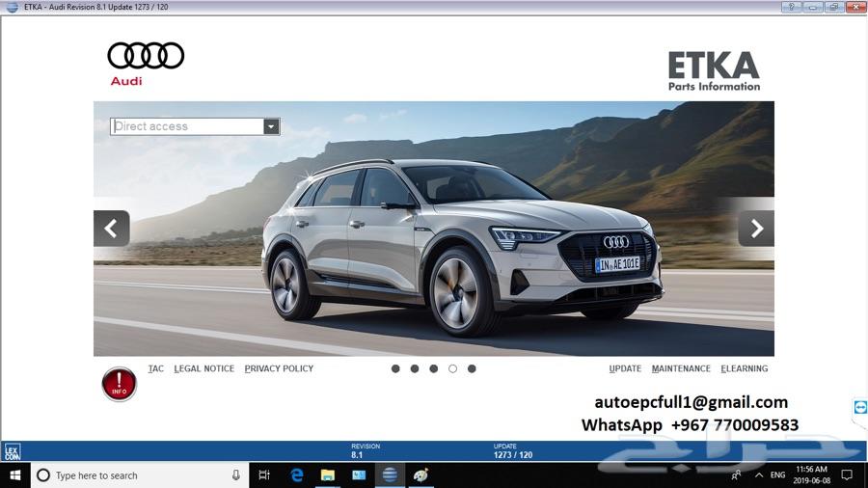Image resolution: width=868 pixels, height=488 pixels.
Task: Open Task View on the taskbar
Action: 264,475
